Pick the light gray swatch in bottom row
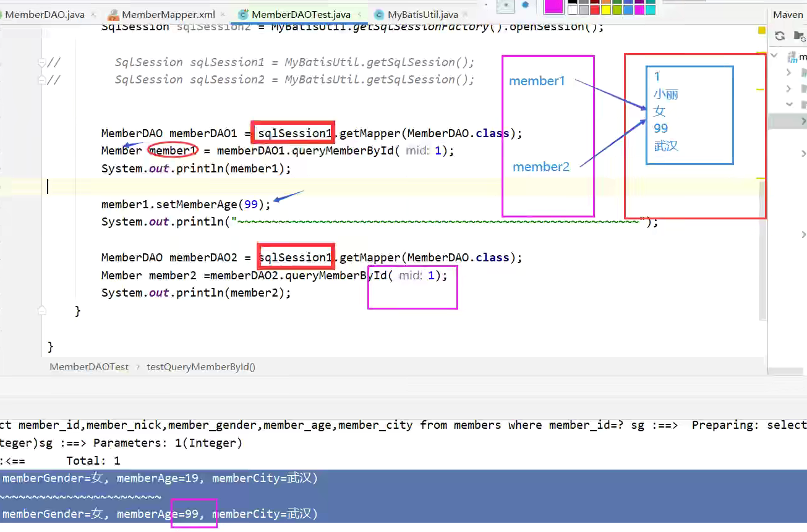The image size is (807, 532). [x=584, y=10]
